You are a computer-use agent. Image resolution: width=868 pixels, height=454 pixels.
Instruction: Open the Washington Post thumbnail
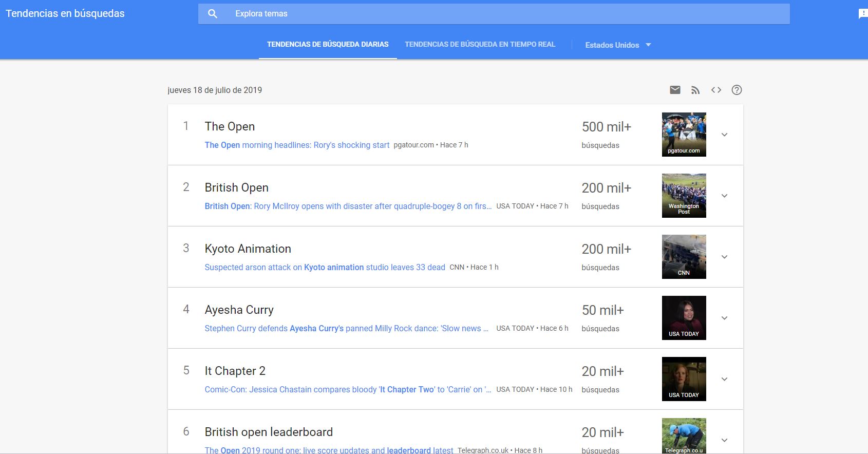[684, 195]
